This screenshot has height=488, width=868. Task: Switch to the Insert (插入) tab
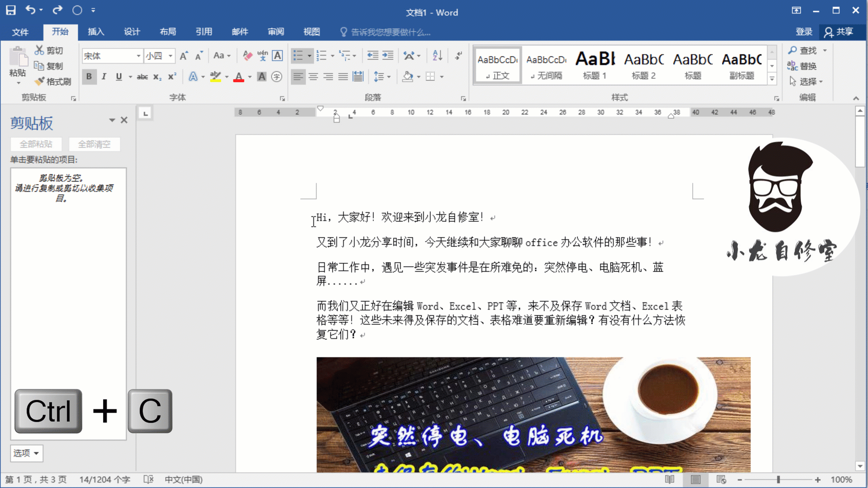(x=96, y=32)
